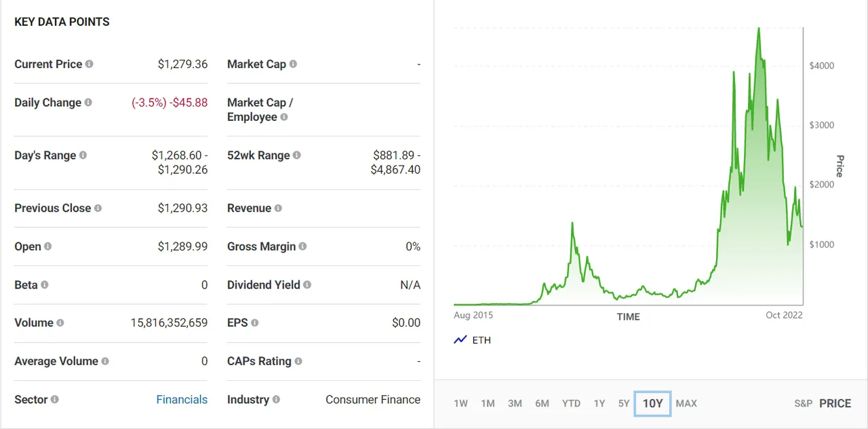Open the Financials sector link

(182, 399)
